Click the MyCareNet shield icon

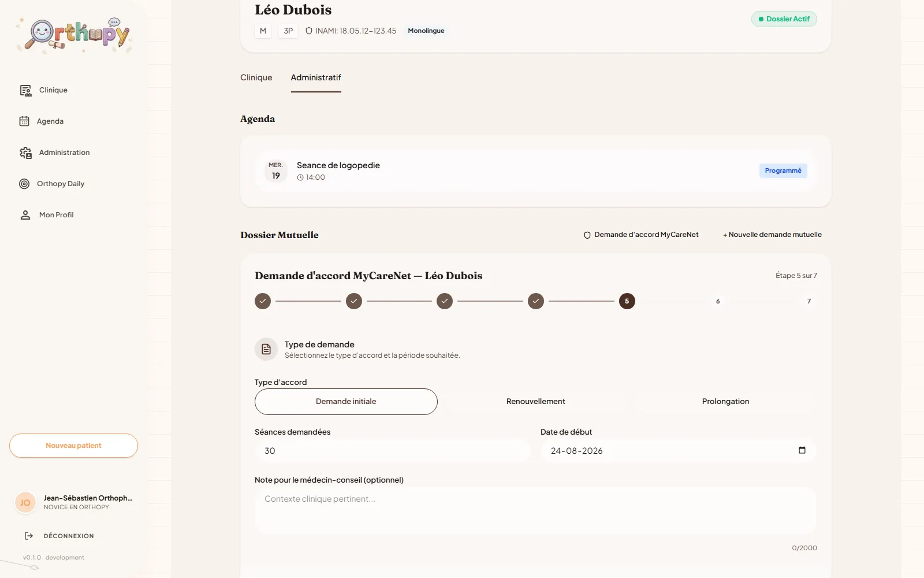tap(587, 235)
